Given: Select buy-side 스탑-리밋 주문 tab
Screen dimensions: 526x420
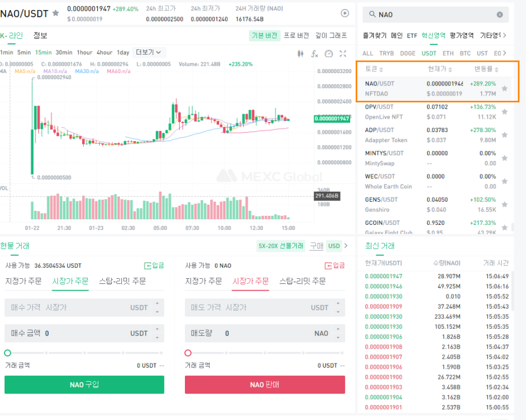Looking at the screenshot, I should (x=123, y=281).
